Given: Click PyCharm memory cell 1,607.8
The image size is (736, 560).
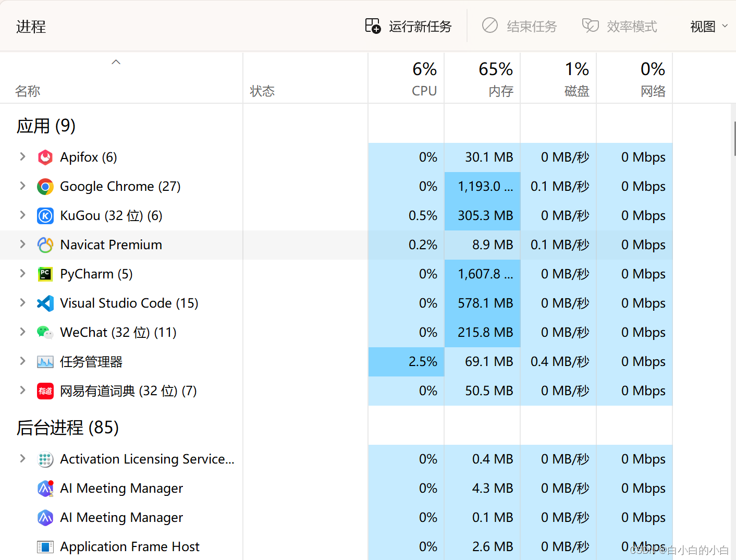Looking at the screenshot, I should click(x=482, y=274).
